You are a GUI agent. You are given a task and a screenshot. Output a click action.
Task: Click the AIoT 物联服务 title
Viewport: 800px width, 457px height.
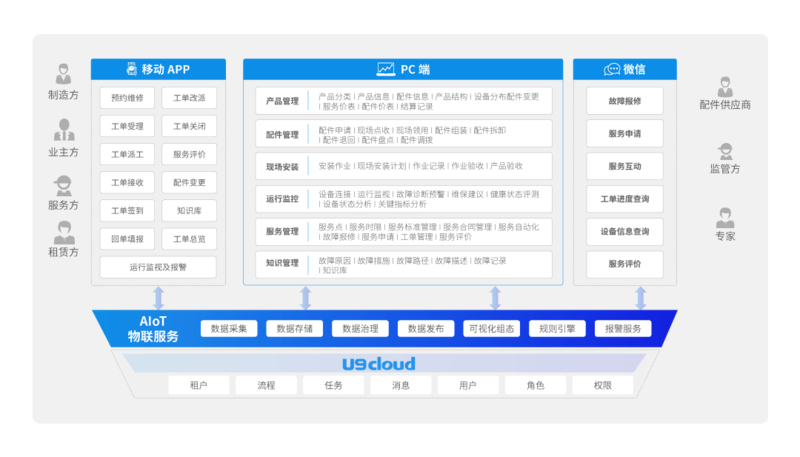(153, 328)
